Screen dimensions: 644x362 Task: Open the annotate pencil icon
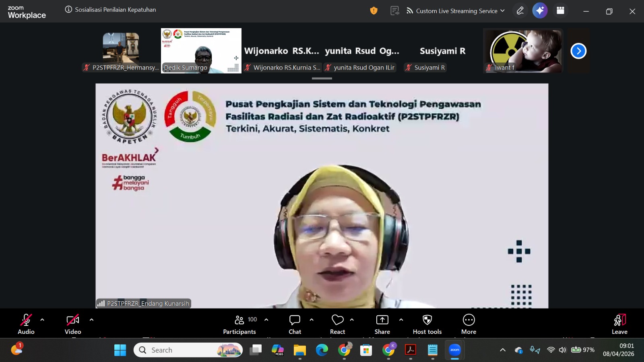point(520,11)
